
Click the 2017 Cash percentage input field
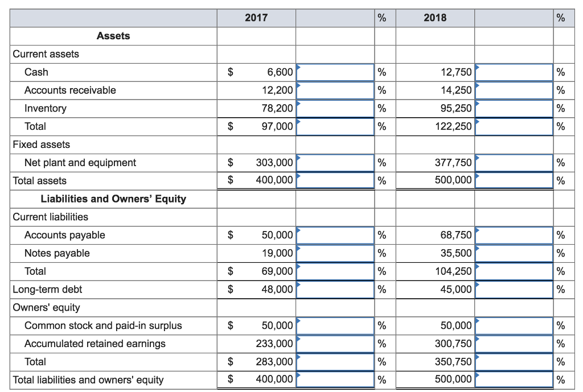(x=335, y=72)
